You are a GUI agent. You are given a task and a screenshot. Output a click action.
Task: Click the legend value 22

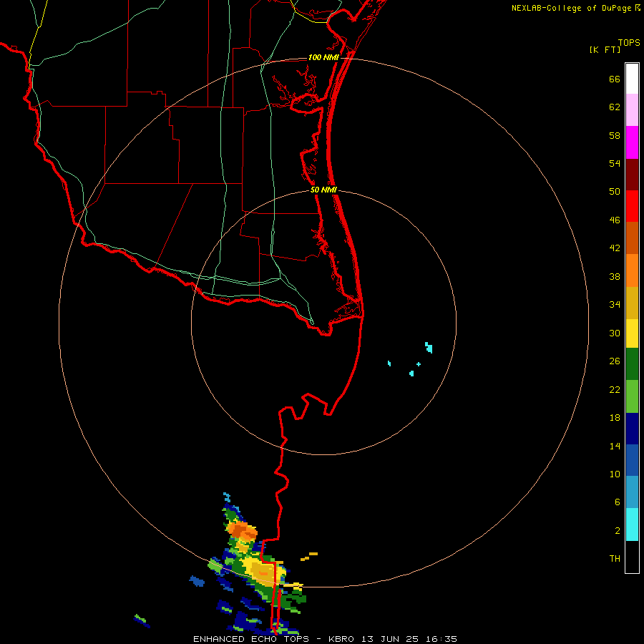tap(615, 390)
